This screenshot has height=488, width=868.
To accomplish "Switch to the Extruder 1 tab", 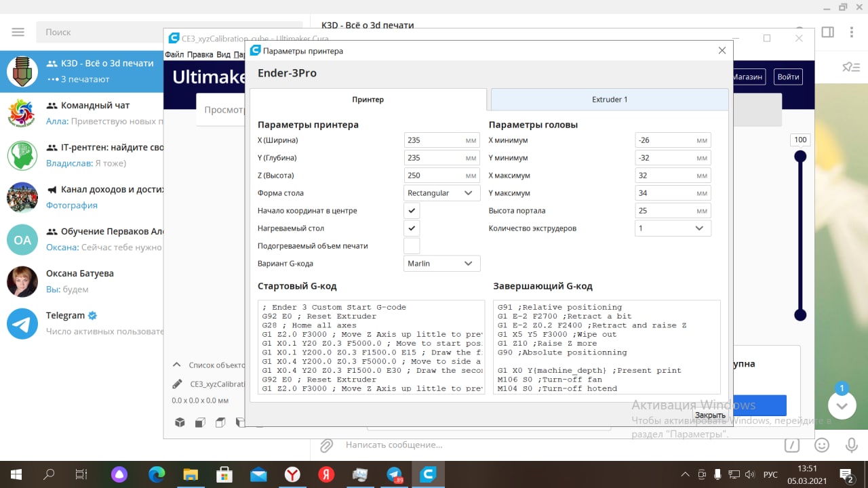I will [610, 100].
